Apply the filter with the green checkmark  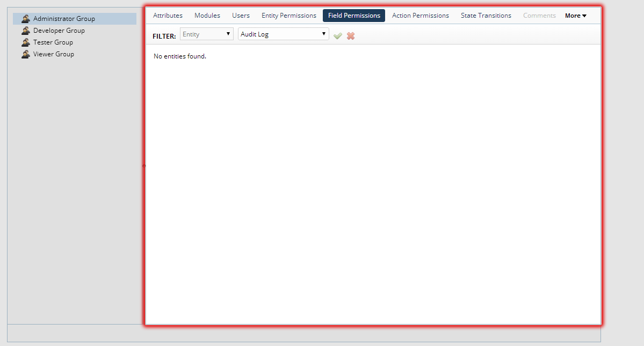338,36
